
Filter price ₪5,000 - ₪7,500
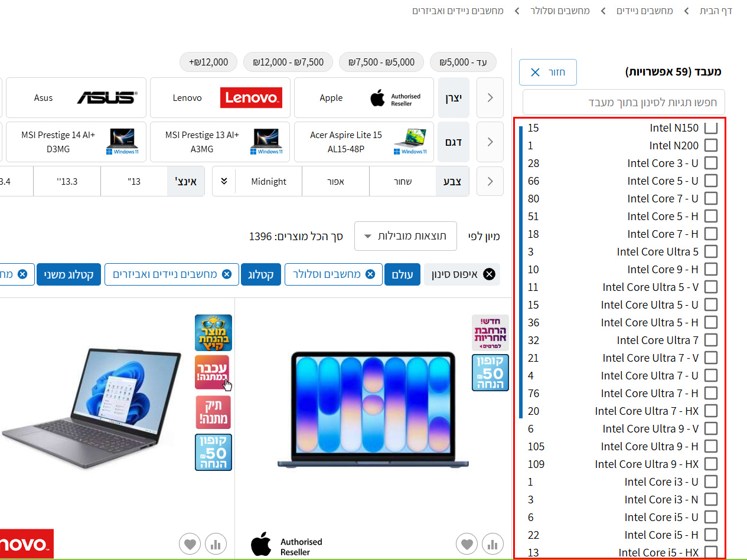[381, 62]
